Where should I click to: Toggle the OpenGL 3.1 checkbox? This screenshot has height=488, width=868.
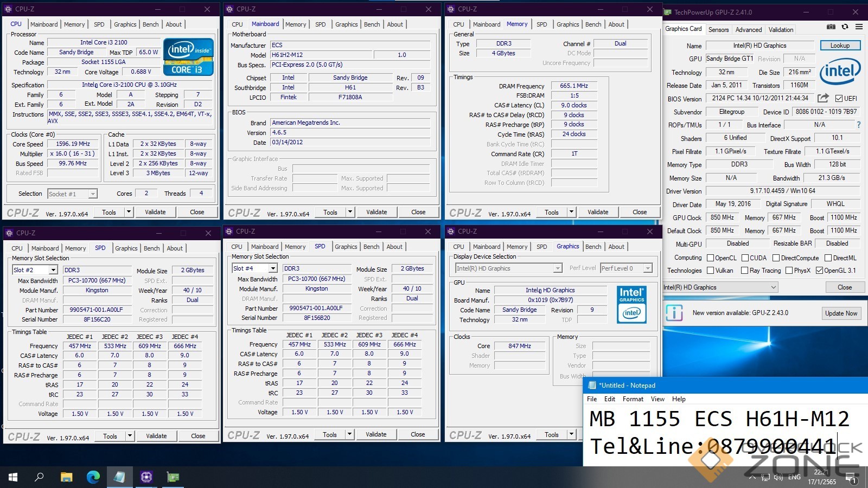[x=819, y=271]
